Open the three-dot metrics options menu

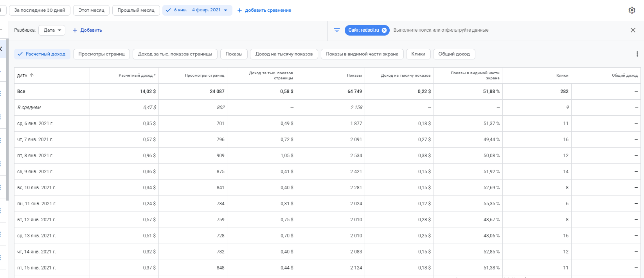coord(637,54)
